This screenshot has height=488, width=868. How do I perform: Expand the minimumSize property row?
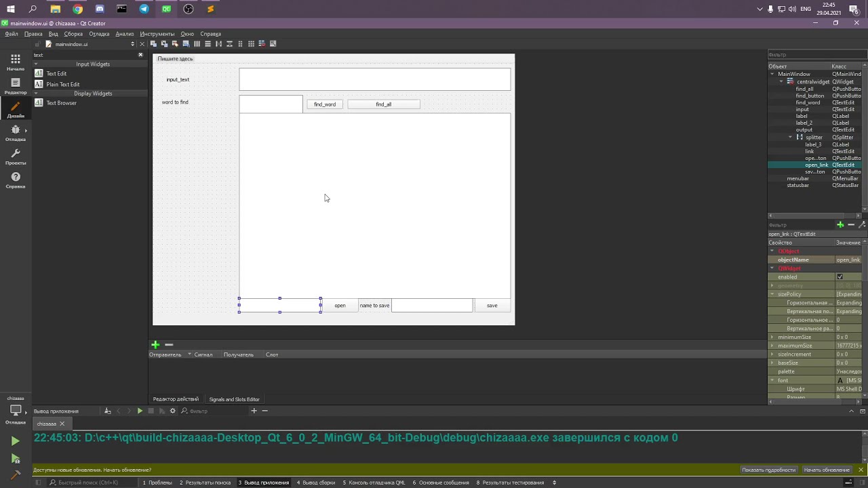click(x=772, y=337)
